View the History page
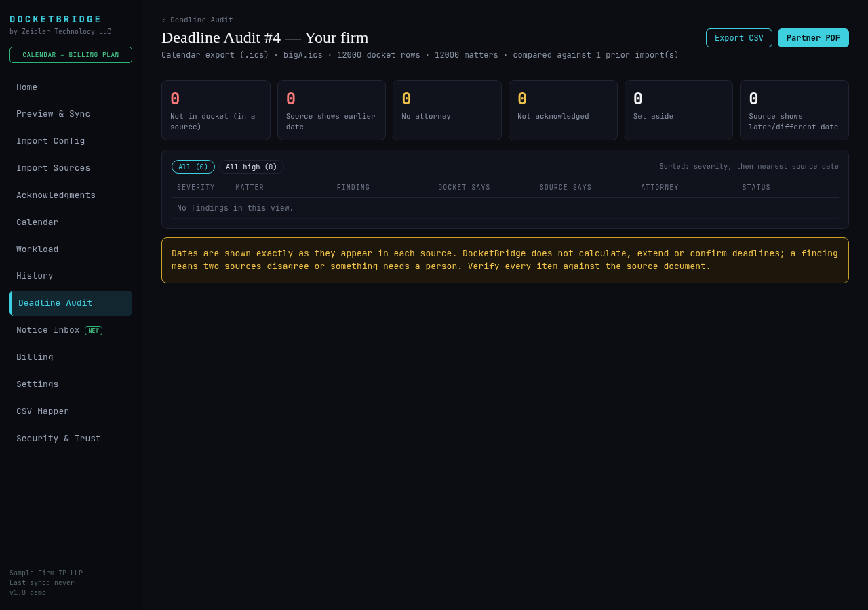Image resolution: width=868 pixels, height=610 pixels. [x=71, y=276]
